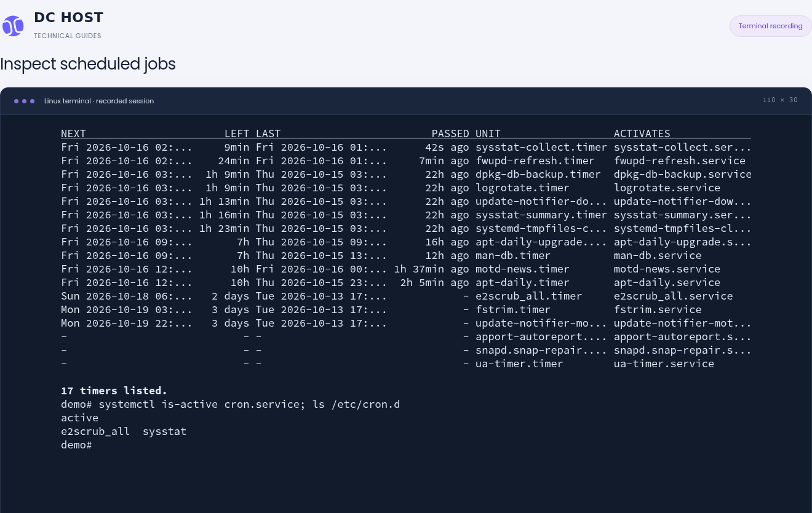Click the motd-news.service entry
The height and width of the screenshot is (513, 812).
pos(667,269)
